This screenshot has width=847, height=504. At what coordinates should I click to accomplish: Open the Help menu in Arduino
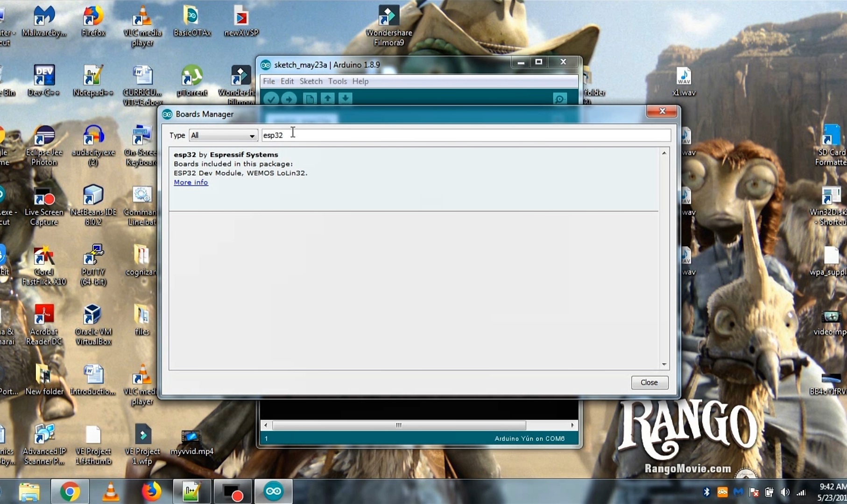(360, 81)
